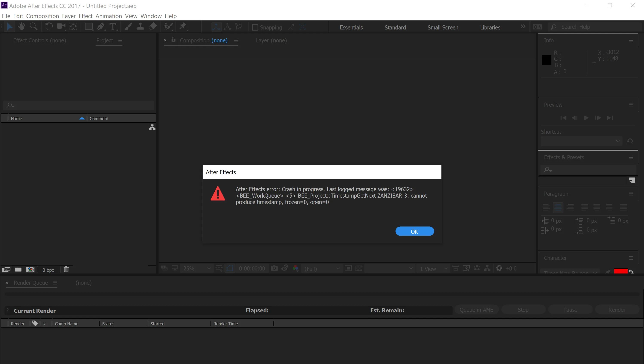Expand the Current Render details arrow
644x364 pixels.
pyautogui.click(x=8, y=310)
